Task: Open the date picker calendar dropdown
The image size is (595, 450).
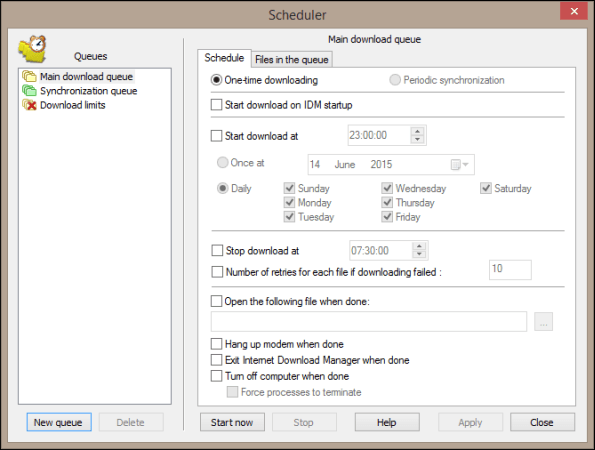Action: pyautogui.click(x=460, y=165)
